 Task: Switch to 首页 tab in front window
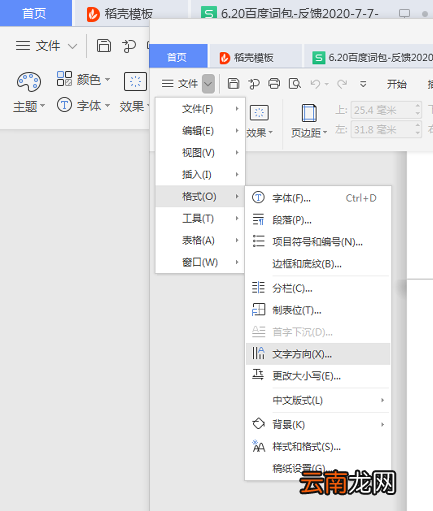[178, 57]
